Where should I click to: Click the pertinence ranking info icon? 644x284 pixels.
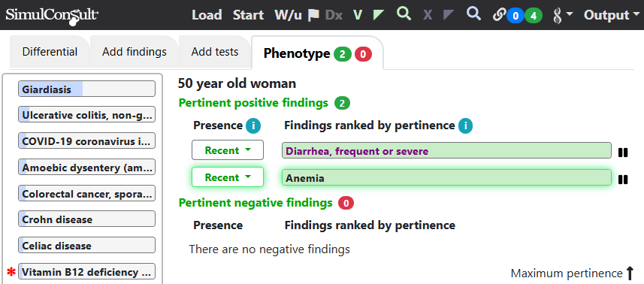465,125
